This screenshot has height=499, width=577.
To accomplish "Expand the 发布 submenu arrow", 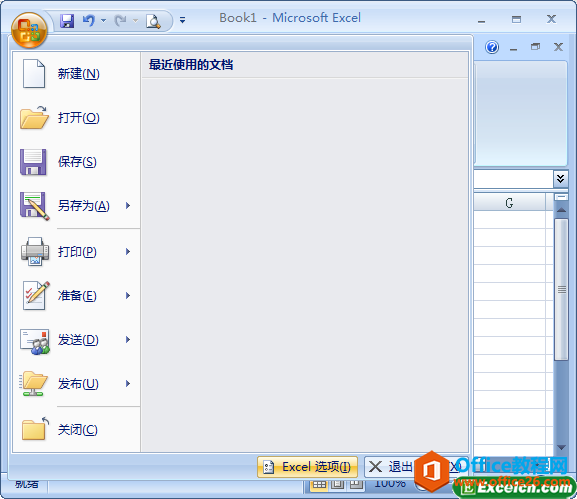I will (x=128, y=383).
